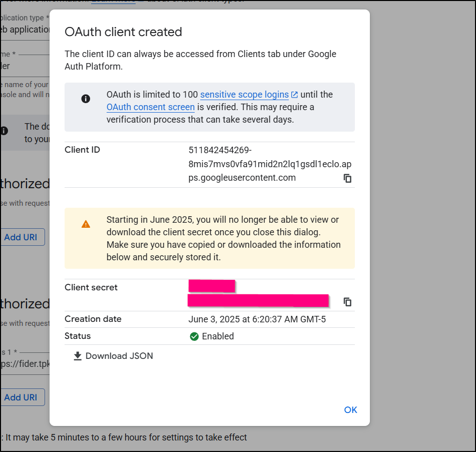
Task: Copy the Client ID to clipboard
Action: point(347,178)
